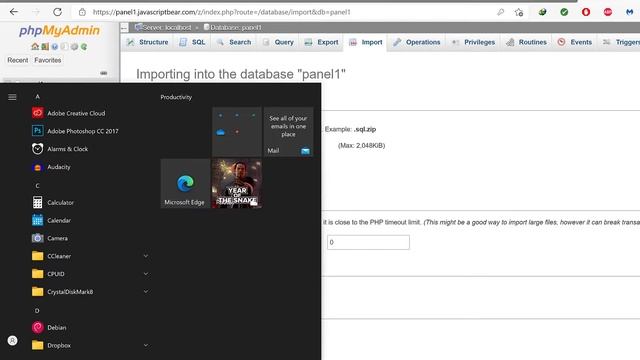This screenshot has height=360, width=640.
Task: Click the phpMyAdmin log out icon
Action: (45, 47)
